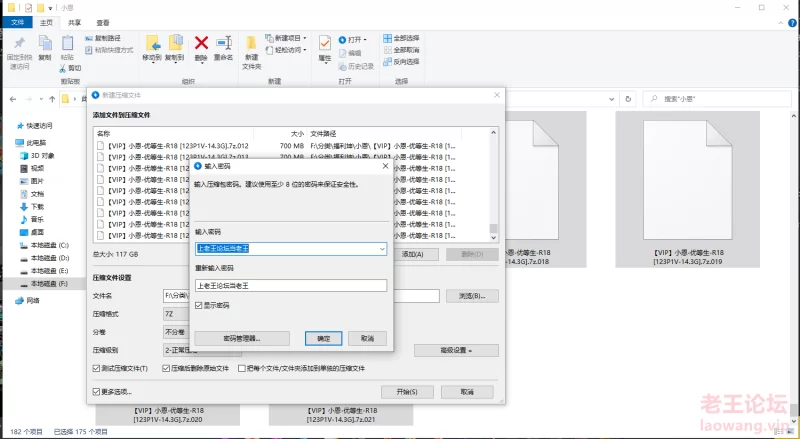Screen dimensions: 800x439
Task: Click the blue Help question icon
Action: click(793, 23)
